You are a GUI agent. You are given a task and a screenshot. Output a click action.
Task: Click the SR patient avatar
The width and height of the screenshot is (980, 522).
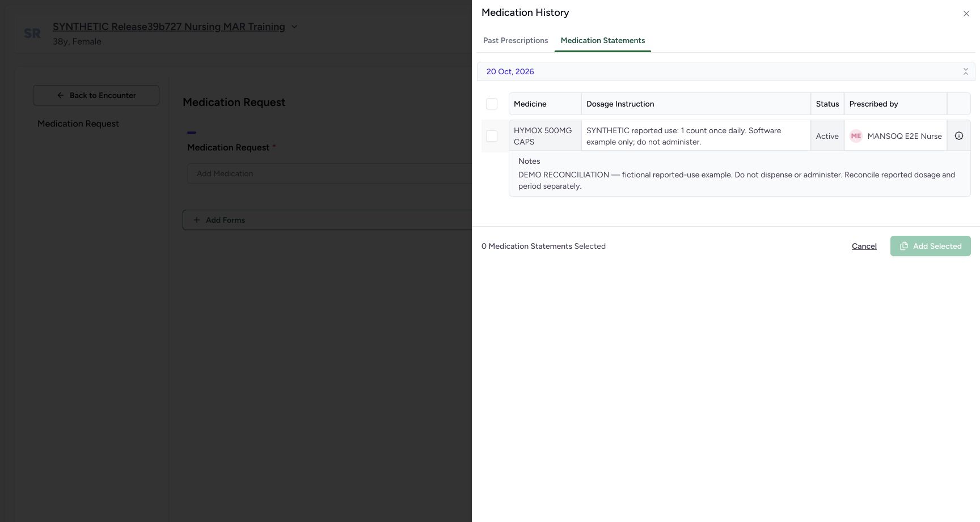tap(32, 33)
